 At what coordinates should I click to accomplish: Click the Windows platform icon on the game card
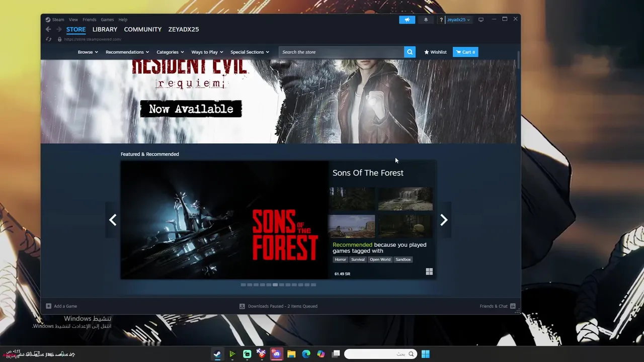(x=429, y=271)
